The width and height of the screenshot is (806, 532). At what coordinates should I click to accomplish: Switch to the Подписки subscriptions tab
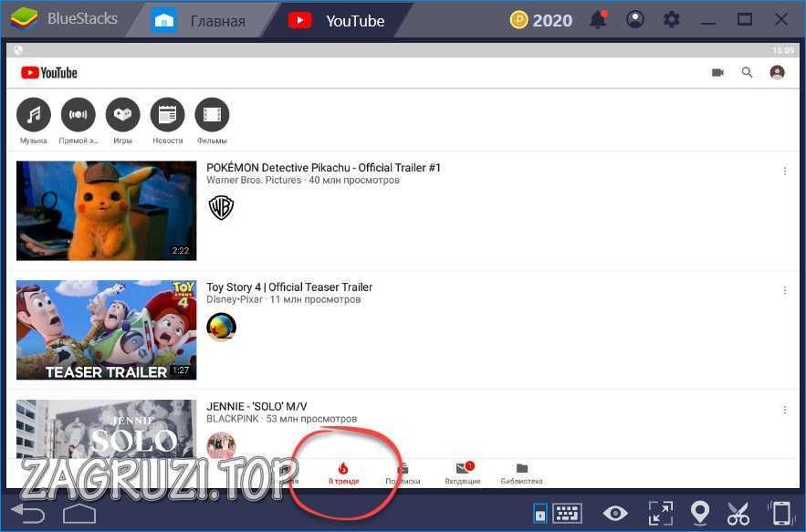click(403, 474)
